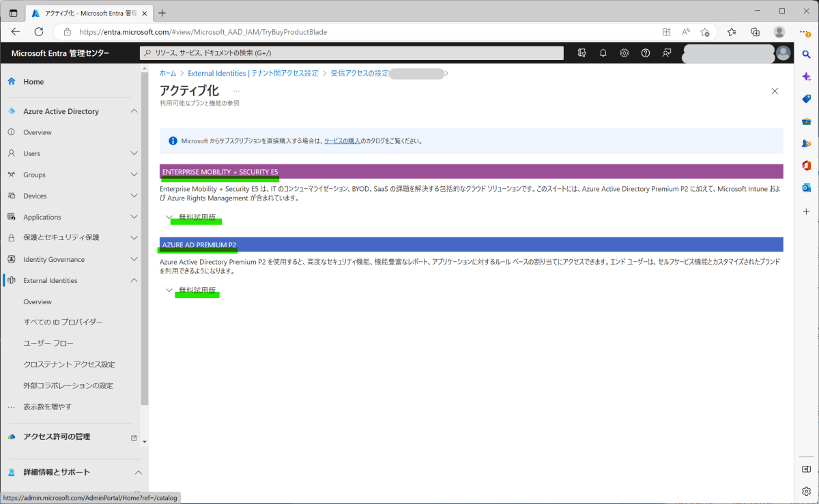This screenshot has width=819, height=504.
Task: Open the ellipsis menu next to アクティブ化
Action: [x=237, y=91]
